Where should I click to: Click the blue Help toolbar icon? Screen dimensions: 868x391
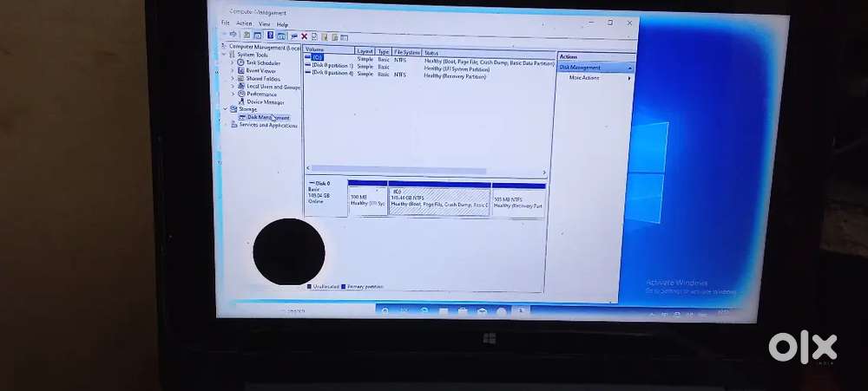click(x=270, y=36)
